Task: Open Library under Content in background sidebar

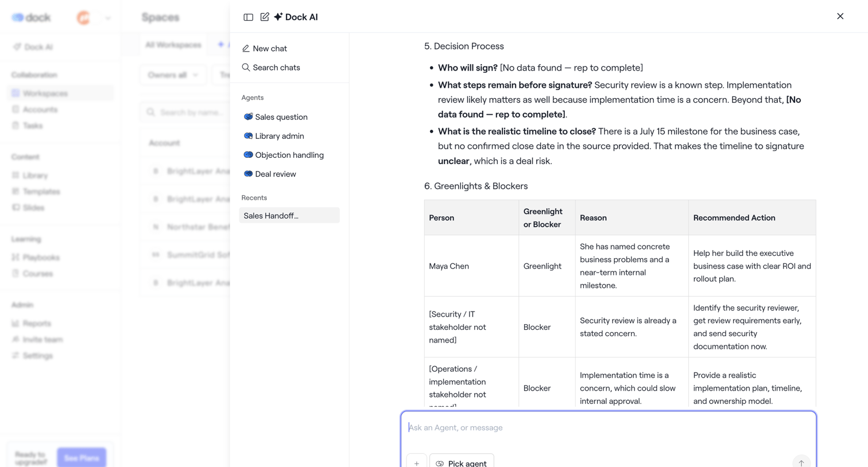Action: 30,176
